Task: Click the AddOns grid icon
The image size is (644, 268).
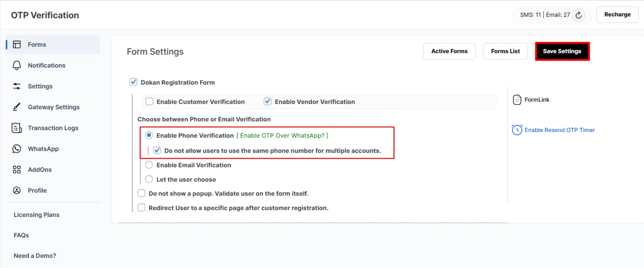Action: 17,169
